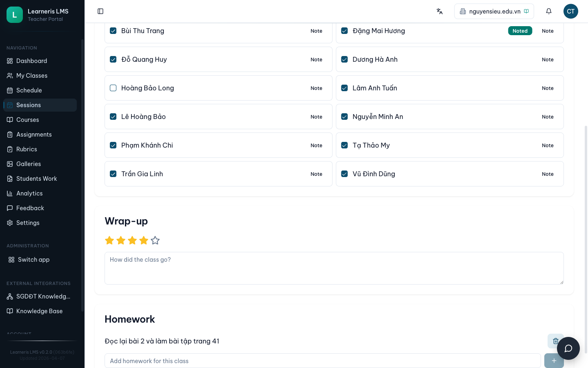588x368 pixels.
Task: Uncheck attendance for Vũ Đình Dũng
Action: [345, 174]
